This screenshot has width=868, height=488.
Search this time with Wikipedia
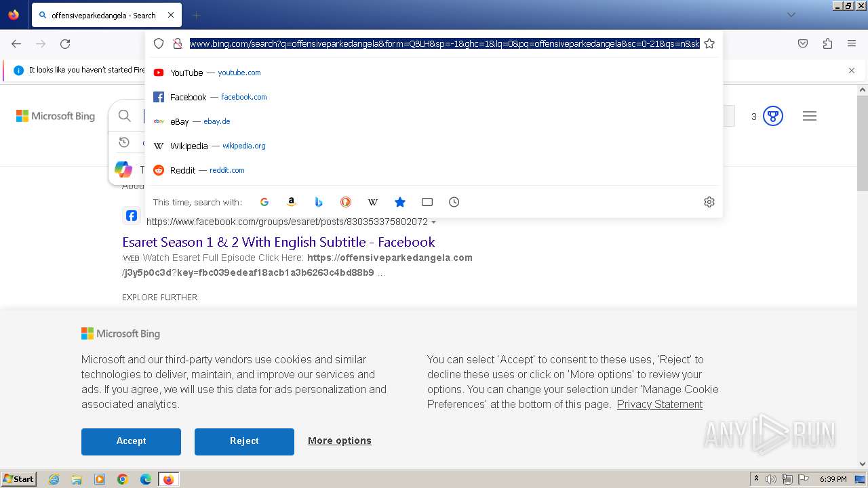point(373,202)
